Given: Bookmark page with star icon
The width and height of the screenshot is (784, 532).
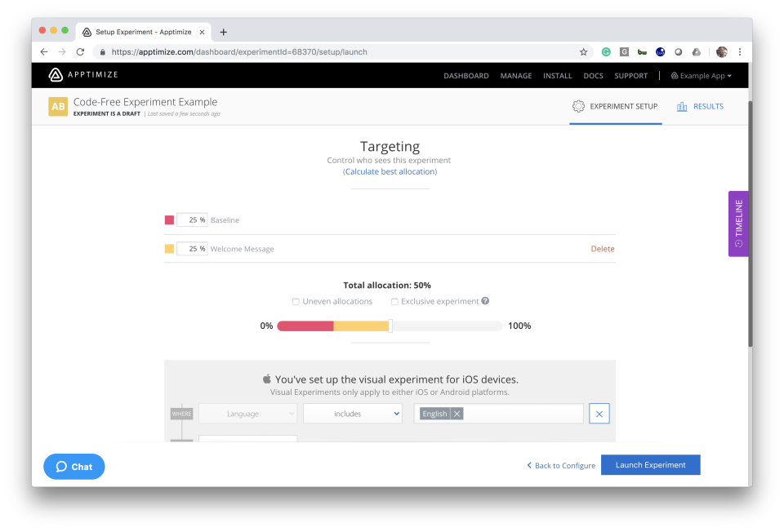Looking at the screenshot, I should (x=583, y=52).
